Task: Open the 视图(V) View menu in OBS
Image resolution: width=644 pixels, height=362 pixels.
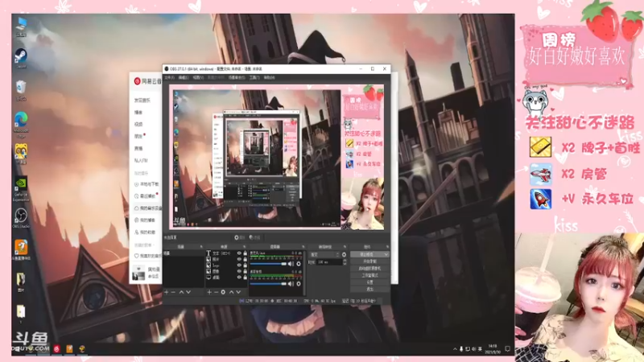Action: pyautogui.click(x=198, y=77)
